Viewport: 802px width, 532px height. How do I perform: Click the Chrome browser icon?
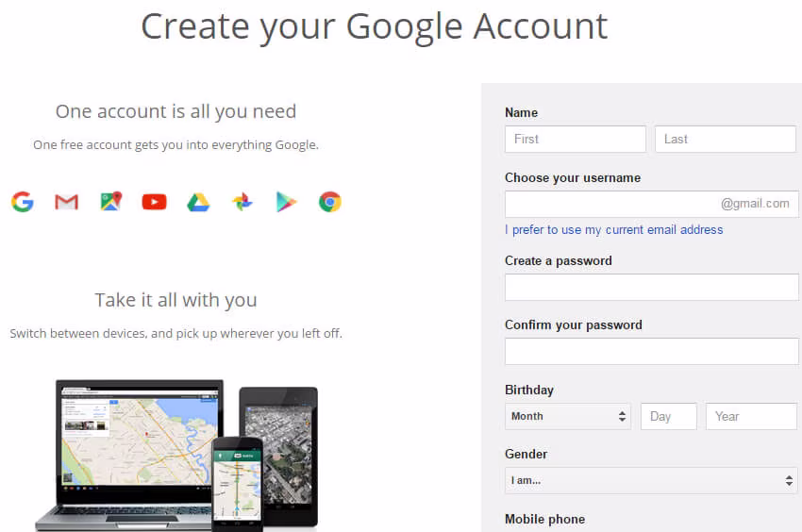(x=330, y=202)
